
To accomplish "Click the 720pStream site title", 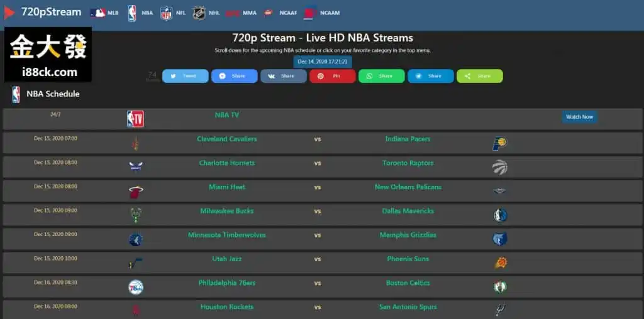I will (x=52, y=13).
